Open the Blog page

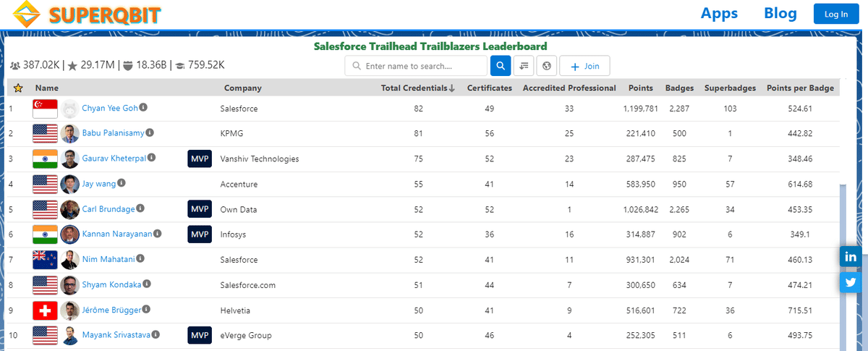(780, 13)
